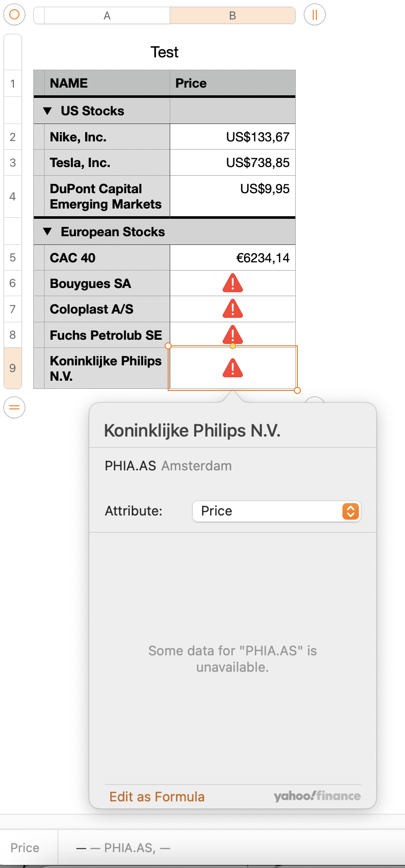
Task: Click the table handle circle at top-left
Action: (x=14, y=14)
